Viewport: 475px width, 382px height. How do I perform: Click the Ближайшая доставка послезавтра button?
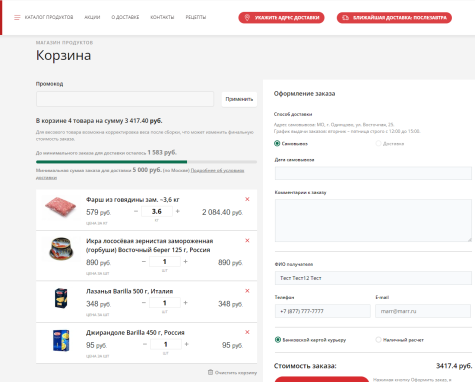coord(394,18)
